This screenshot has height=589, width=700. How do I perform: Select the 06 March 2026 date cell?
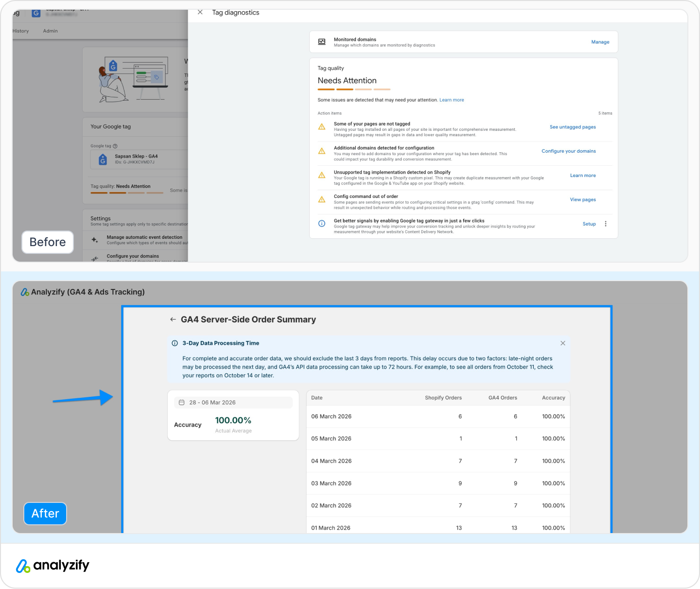click(x=332, y=417)
